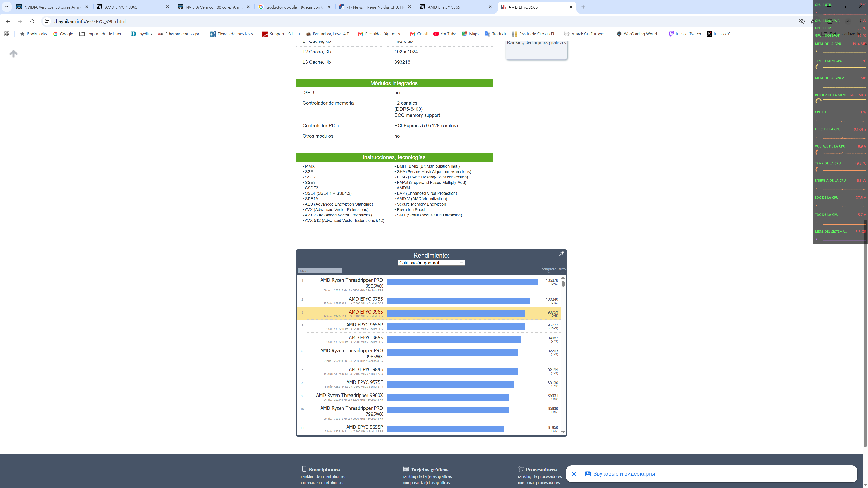The width and height of the screenshot is (868, 488).
Task: Click the ranking list scroll down arrow
Action: (563, 432)
